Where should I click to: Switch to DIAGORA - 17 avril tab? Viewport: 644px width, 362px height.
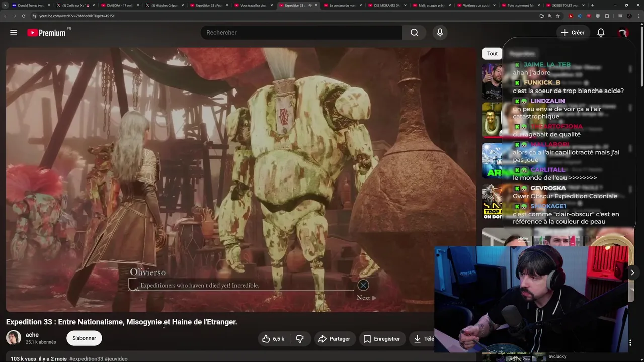(x=119, y=5)
